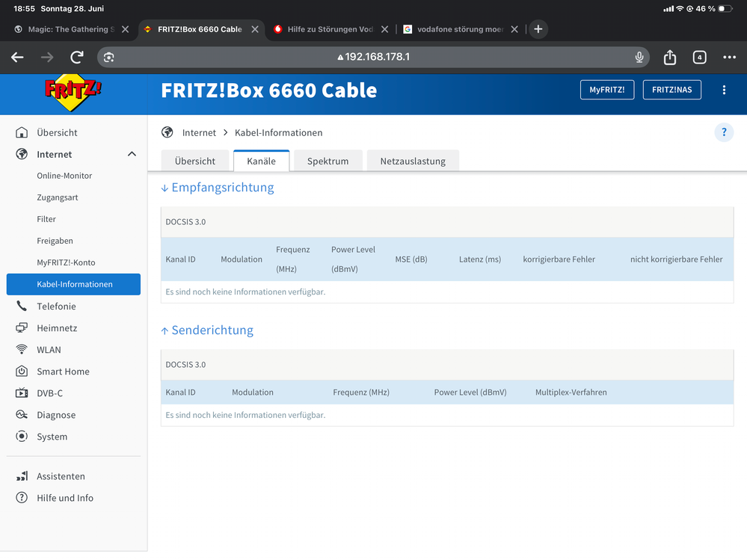Click Internet in the breadcrumb
Viewport: 747px width, 560px height.
199,132
